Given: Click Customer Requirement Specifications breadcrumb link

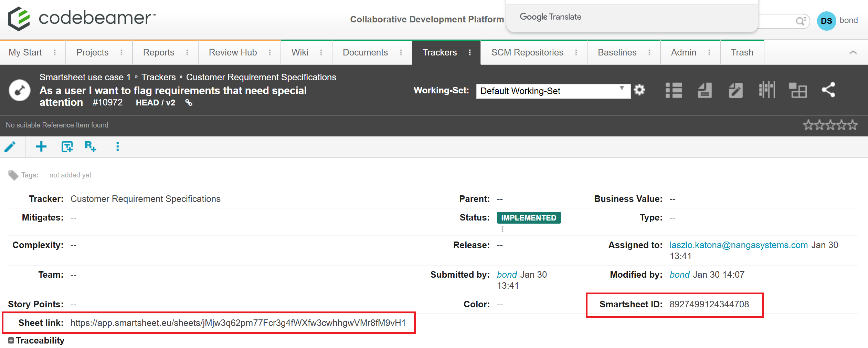Looking at the screenshot, I should click(261, 77).
